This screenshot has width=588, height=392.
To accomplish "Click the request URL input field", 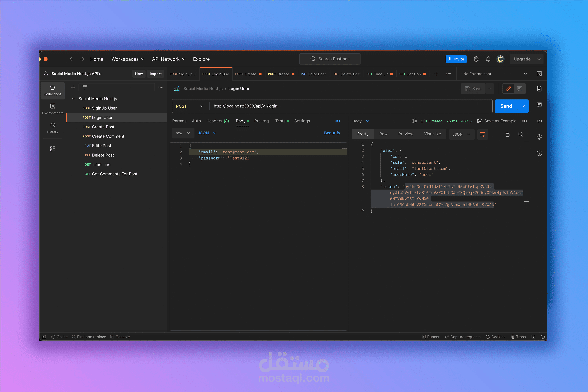I will tap(350, 106).
